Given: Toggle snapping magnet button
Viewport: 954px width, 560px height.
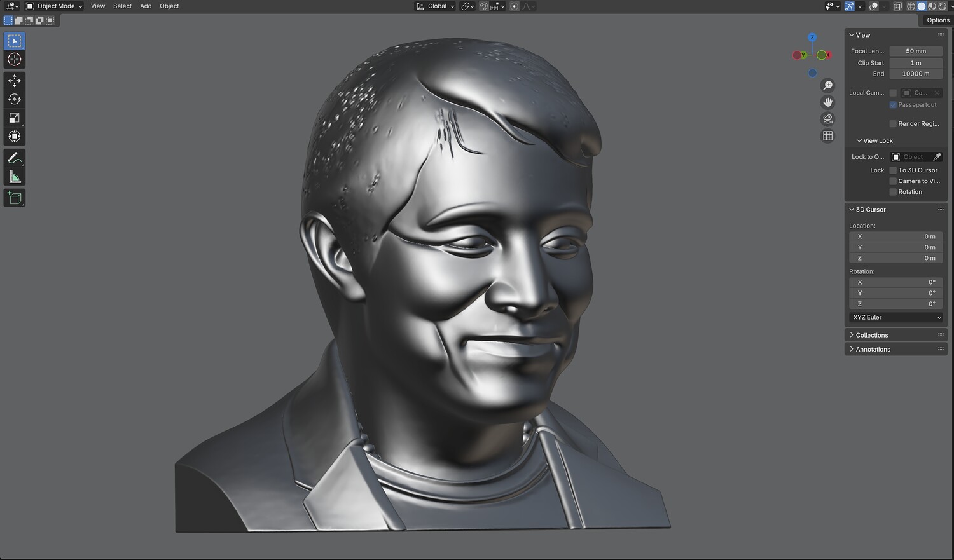Looking at the screenshot, I should click(483, 6).
